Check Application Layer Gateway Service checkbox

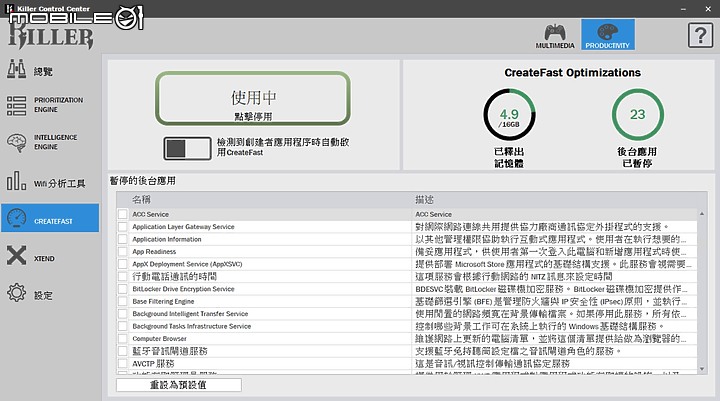pos(123,226)
